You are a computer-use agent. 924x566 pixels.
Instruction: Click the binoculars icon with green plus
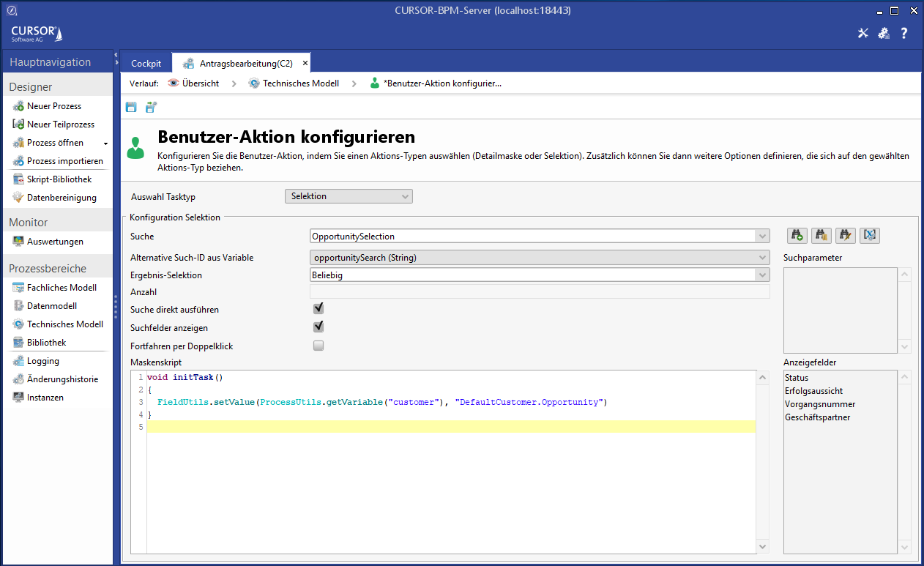point(797,235)
